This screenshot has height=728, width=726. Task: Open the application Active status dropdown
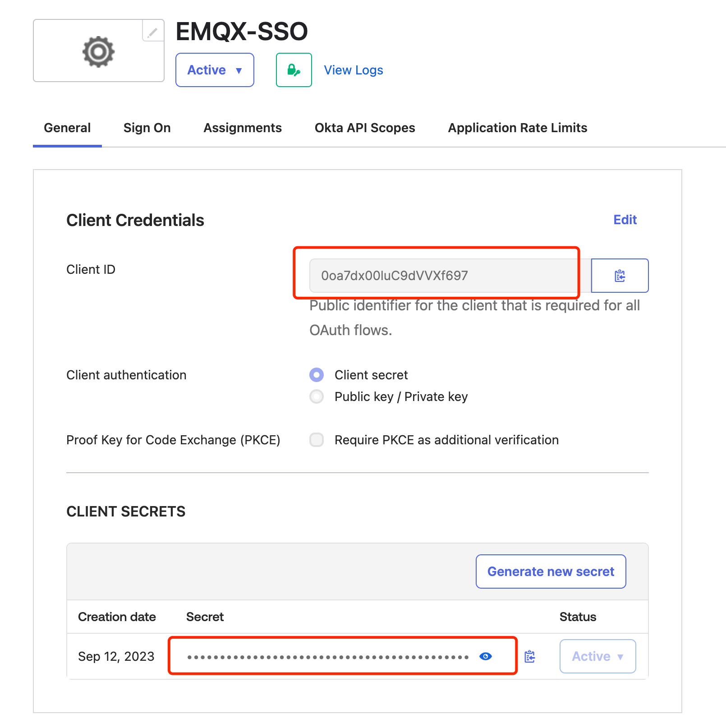coord(215,70)
